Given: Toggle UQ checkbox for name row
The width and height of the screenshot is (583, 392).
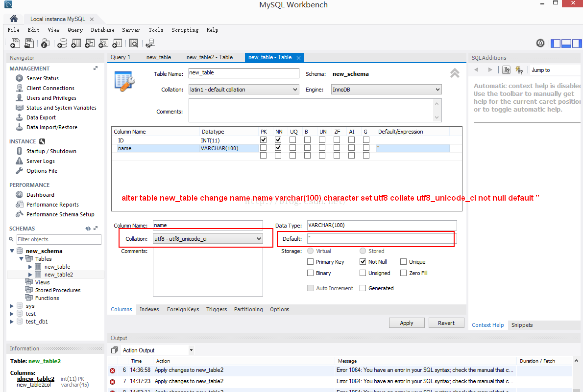Looking at the screenshot, I should (x=292, y=147).
